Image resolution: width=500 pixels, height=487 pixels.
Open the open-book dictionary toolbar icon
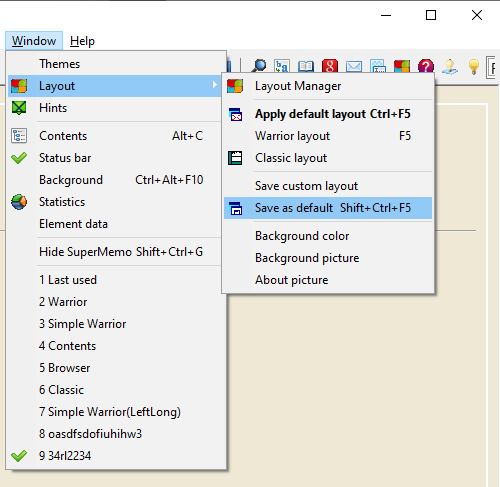(x=306, y=66)
